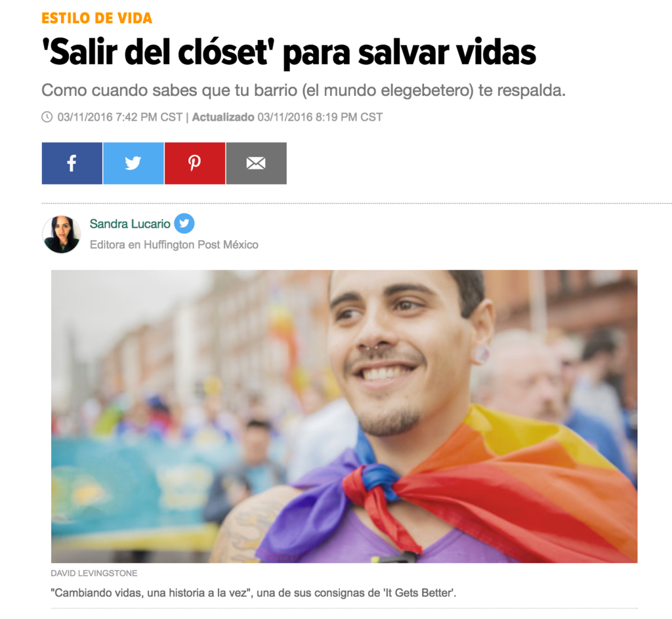The width and height of the screenshot is (672, 619).
Task: Select the subtitle beginning 'Como cuando sabes'
Action: coord(303,91)
